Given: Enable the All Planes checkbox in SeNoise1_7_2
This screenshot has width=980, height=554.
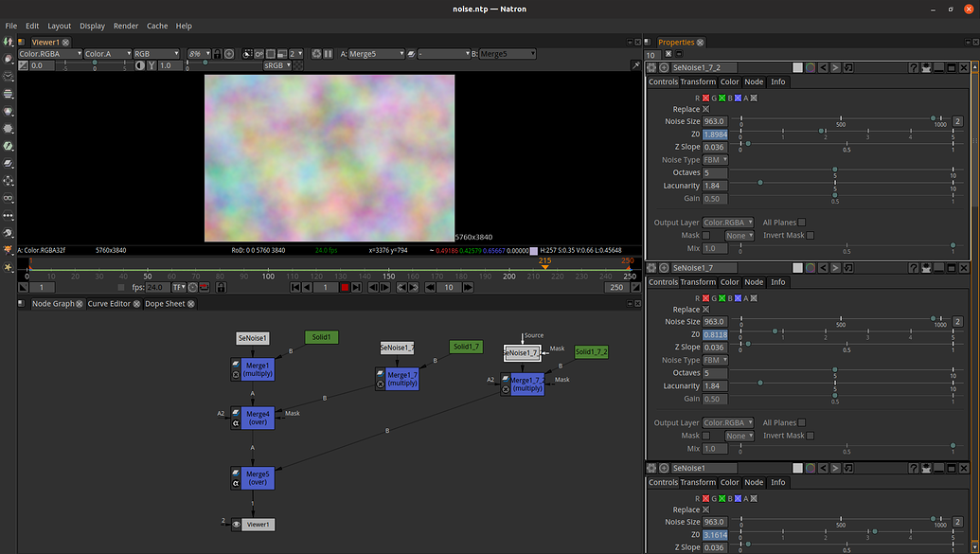Looking at the screenshot, I should (x=802, y=222).
